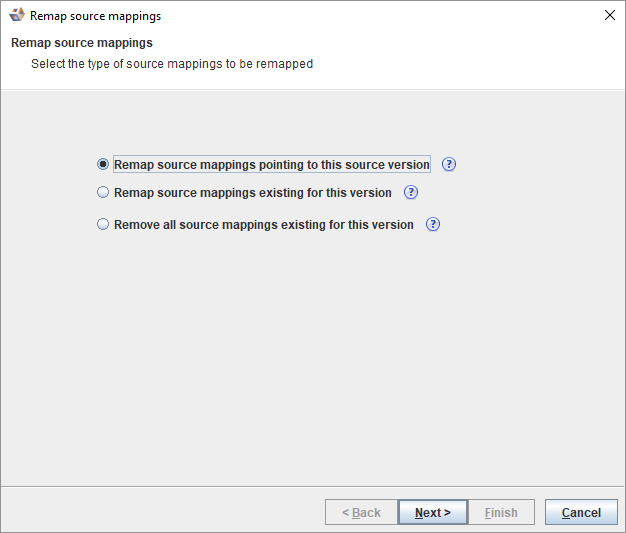Cancel the remap wizard
626x533 pixels.
click(581, 512)
